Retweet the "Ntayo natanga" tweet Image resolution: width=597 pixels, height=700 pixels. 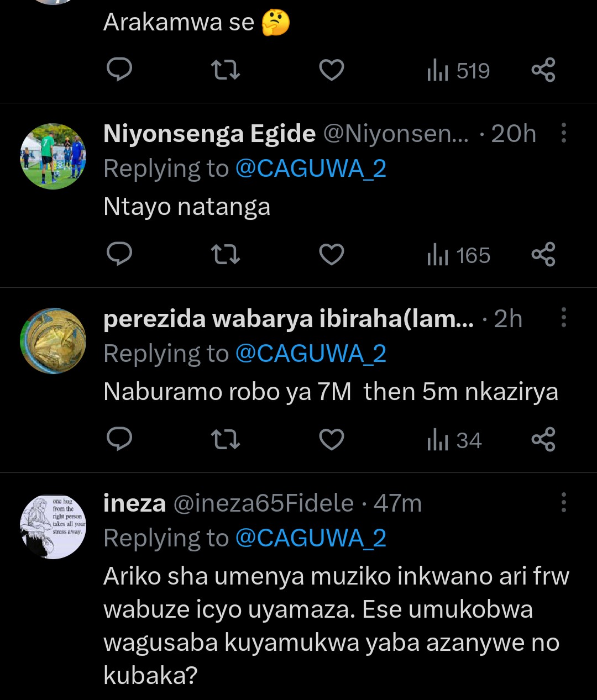coord(226,255)
